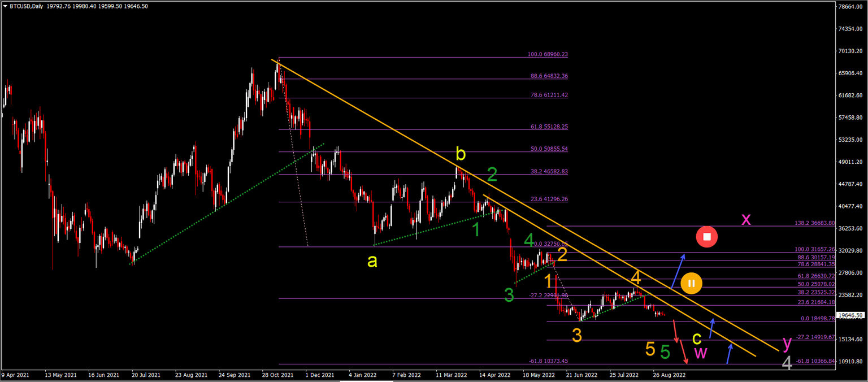Click the yellow label a annotation

pyautogui.click(x=372, y=261)
